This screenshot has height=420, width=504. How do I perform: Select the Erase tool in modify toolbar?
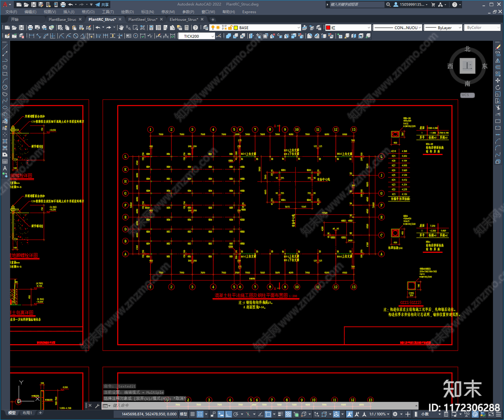tap(498, 47)
